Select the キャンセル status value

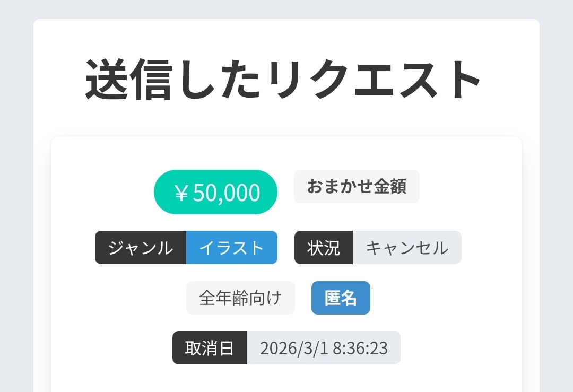(x=407, y=248)
